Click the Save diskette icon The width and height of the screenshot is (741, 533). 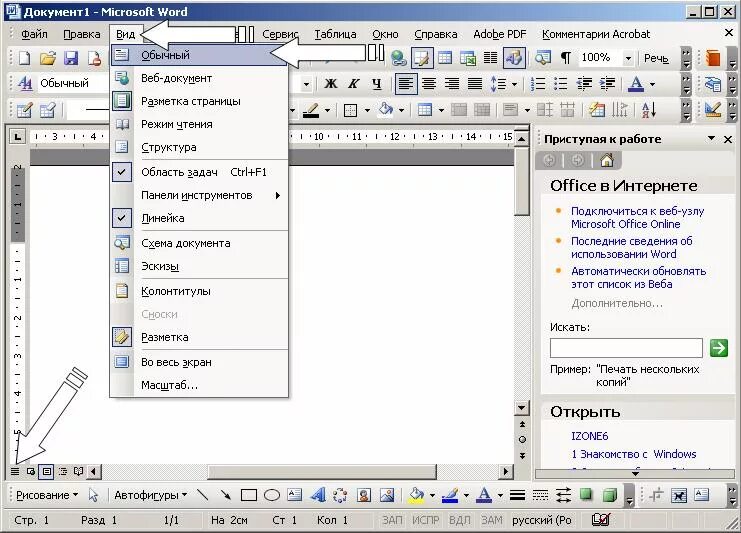71,58
